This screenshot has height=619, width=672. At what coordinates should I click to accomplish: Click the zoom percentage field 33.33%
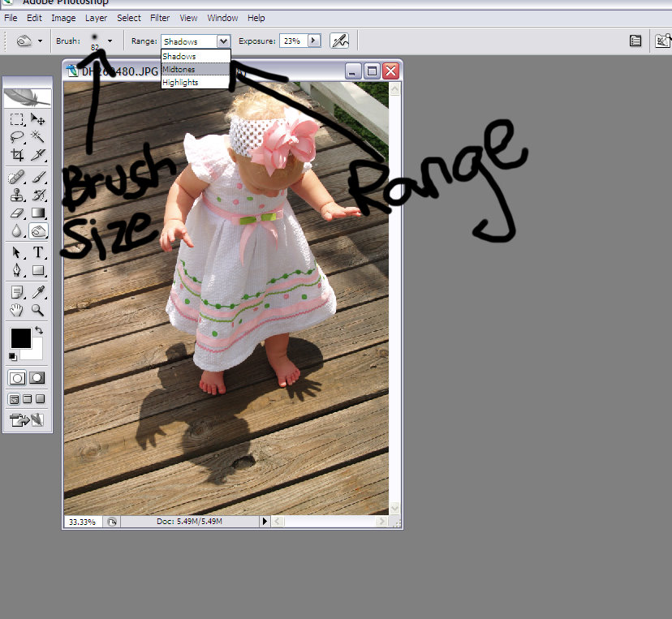pyautogui.click(x=82, y=522)
